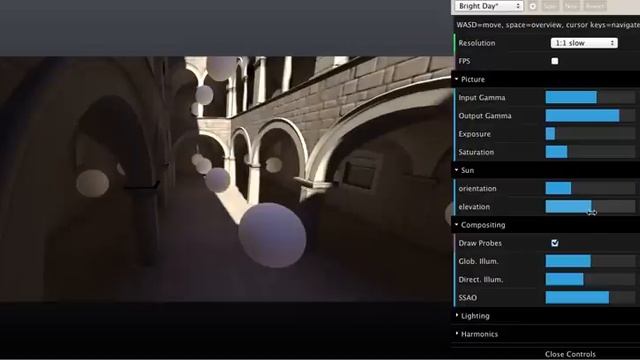Image resolution: width=640 pixels, height=360 pixels.
Task: Open the Resolution 1:1 slow dropdown
Action: 584,43
